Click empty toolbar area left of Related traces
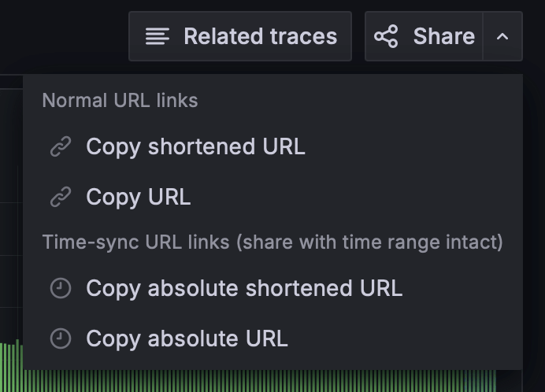 (63, 36)
